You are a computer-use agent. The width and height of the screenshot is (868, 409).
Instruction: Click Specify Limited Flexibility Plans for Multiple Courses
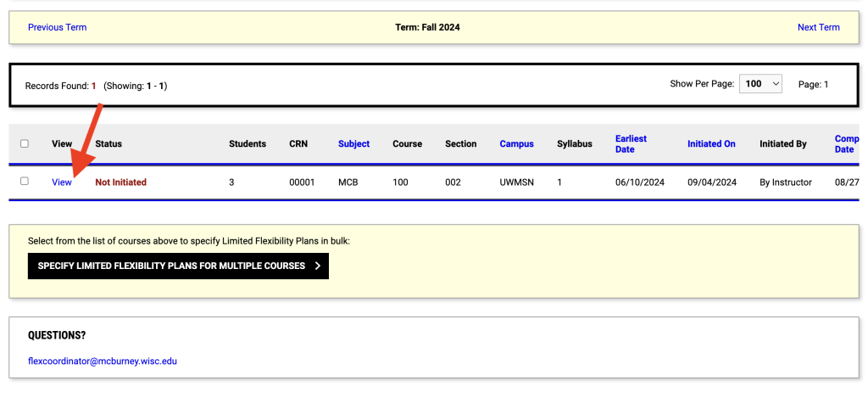click(178, 266)
